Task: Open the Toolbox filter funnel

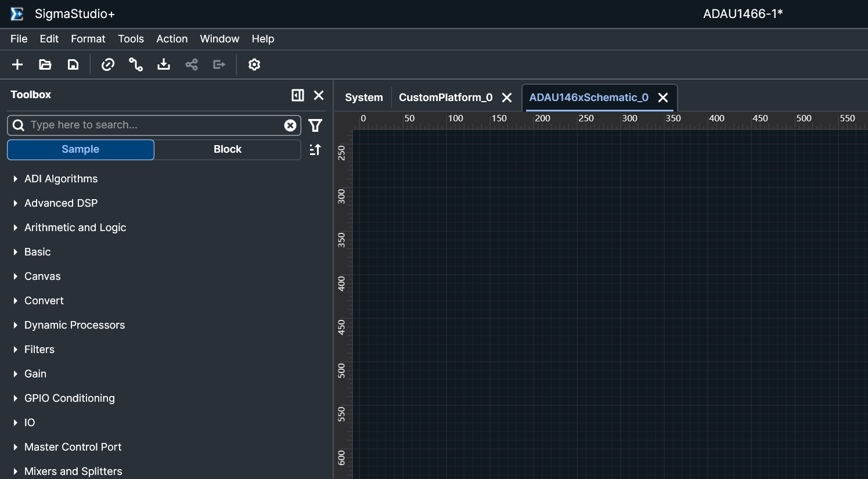Action: point(315,125)
